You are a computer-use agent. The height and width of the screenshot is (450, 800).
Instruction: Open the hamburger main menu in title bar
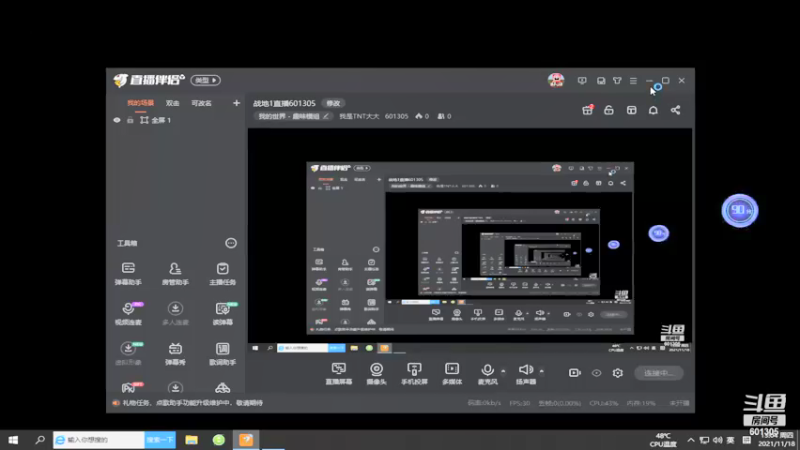pyautogui.click(x=633, y=81)
